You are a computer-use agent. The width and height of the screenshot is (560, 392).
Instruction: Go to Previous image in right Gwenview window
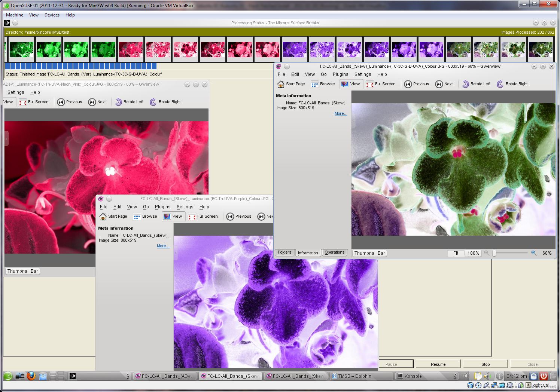tap(417, 84)
